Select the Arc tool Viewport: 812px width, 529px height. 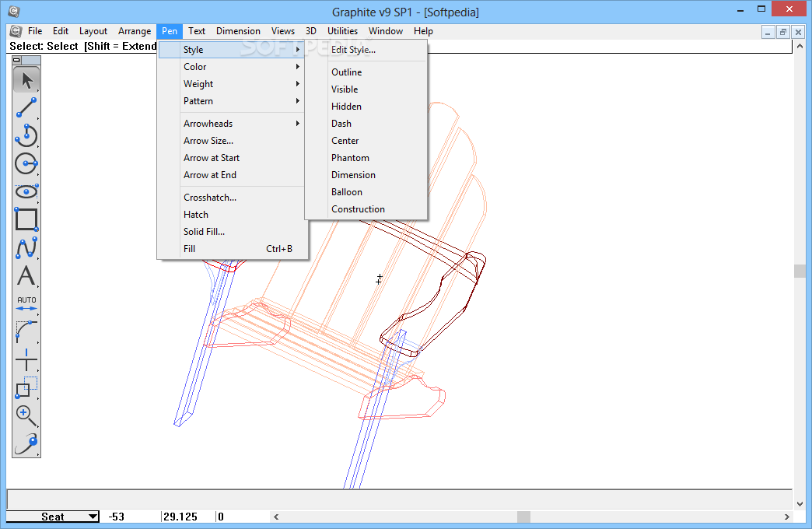(26, 135)
